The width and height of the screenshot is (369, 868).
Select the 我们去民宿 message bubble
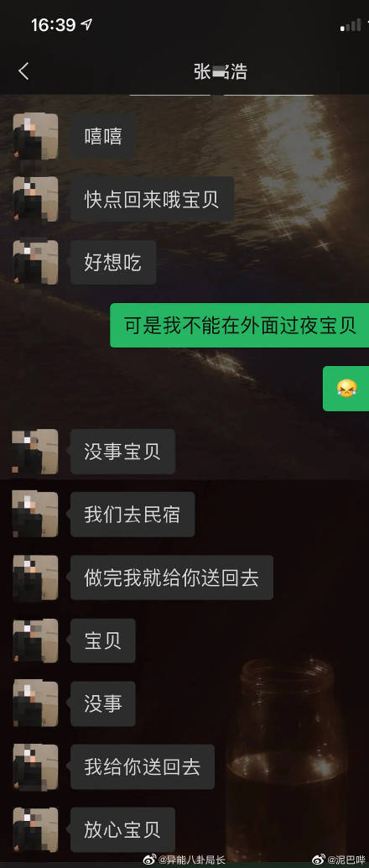pyautogui.click(x=133, y=515)
